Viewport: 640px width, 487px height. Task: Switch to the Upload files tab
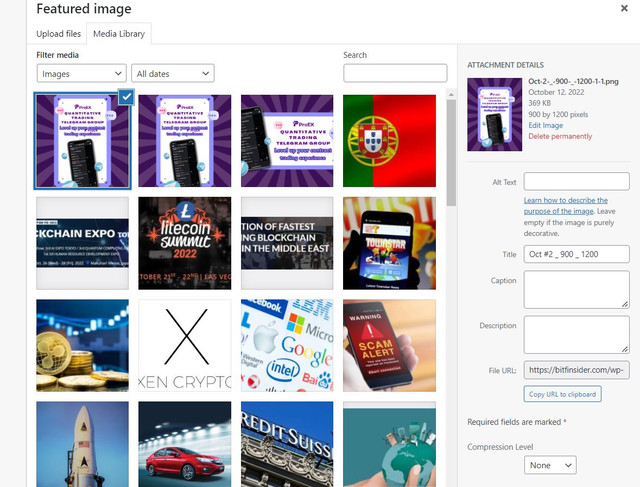click(x=58, y=34)
